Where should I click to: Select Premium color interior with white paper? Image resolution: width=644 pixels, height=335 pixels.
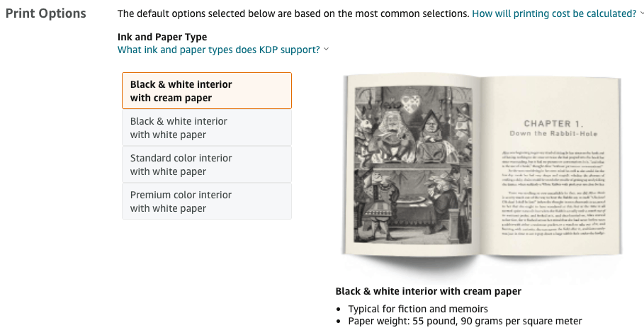pyautogui.click(x=207, y=201)
